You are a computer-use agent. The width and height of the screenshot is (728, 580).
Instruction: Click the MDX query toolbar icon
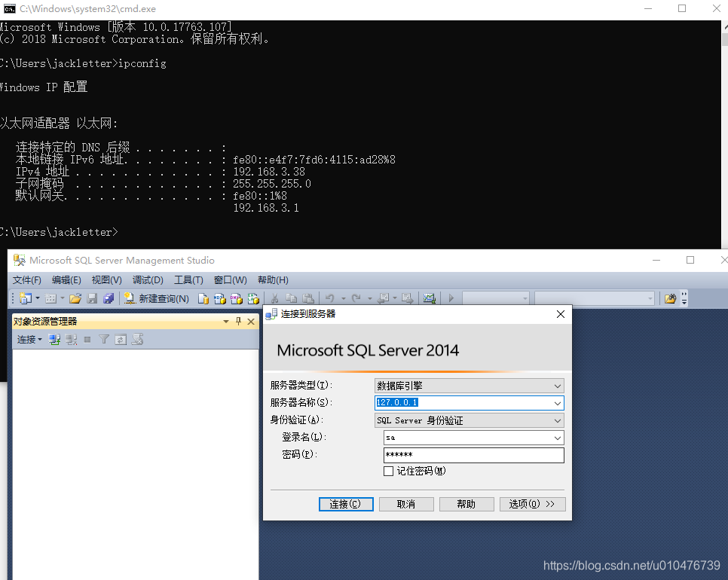[219, 298]
